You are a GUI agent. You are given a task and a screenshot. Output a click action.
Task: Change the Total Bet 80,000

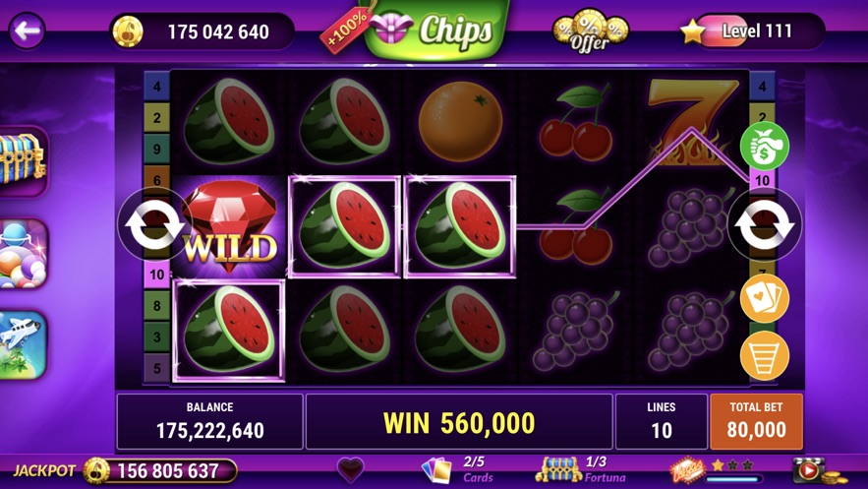click(x=756, y=421)
